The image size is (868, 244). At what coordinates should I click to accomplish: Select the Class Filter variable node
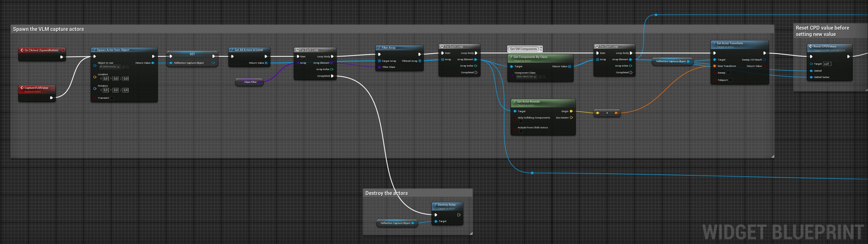[249, 82]
